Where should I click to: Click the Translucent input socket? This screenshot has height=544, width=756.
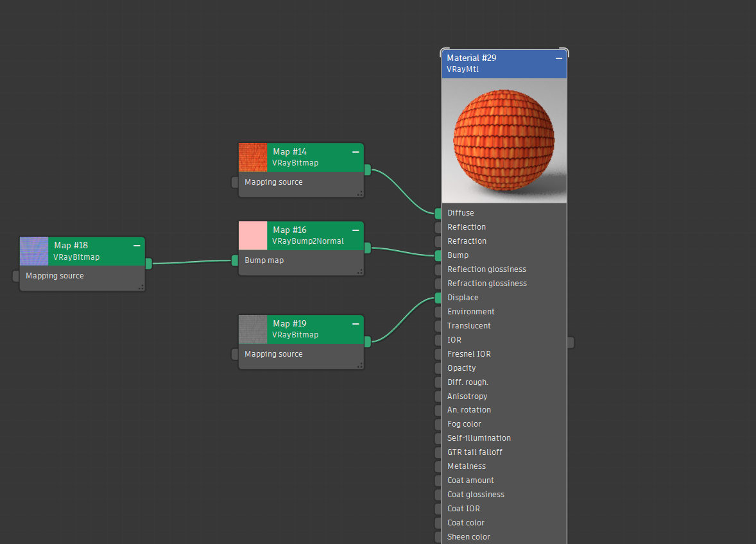(438, 326)
